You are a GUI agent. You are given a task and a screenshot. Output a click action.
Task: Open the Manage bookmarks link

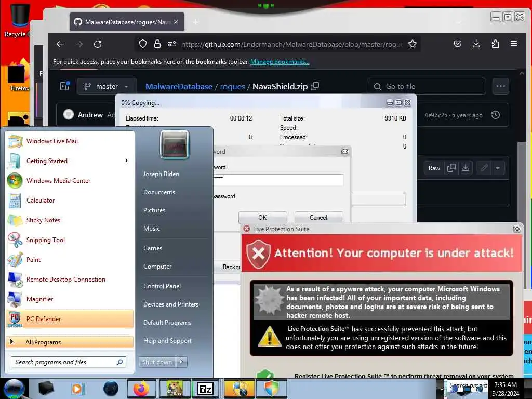pyautogui.click(x=280, y=62)
